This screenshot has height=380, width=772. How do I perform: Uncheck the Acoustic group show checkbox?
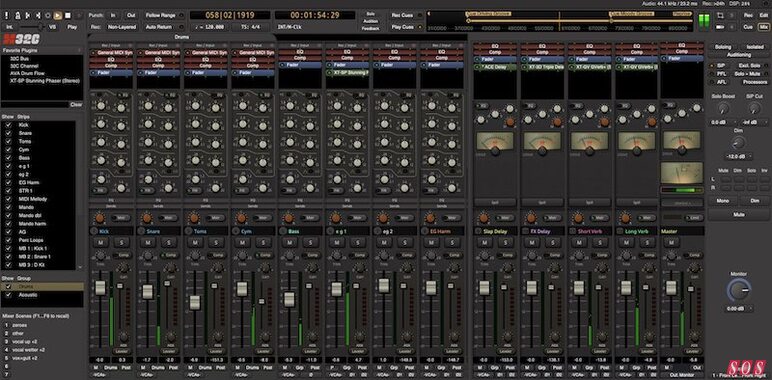coord(8,295)
